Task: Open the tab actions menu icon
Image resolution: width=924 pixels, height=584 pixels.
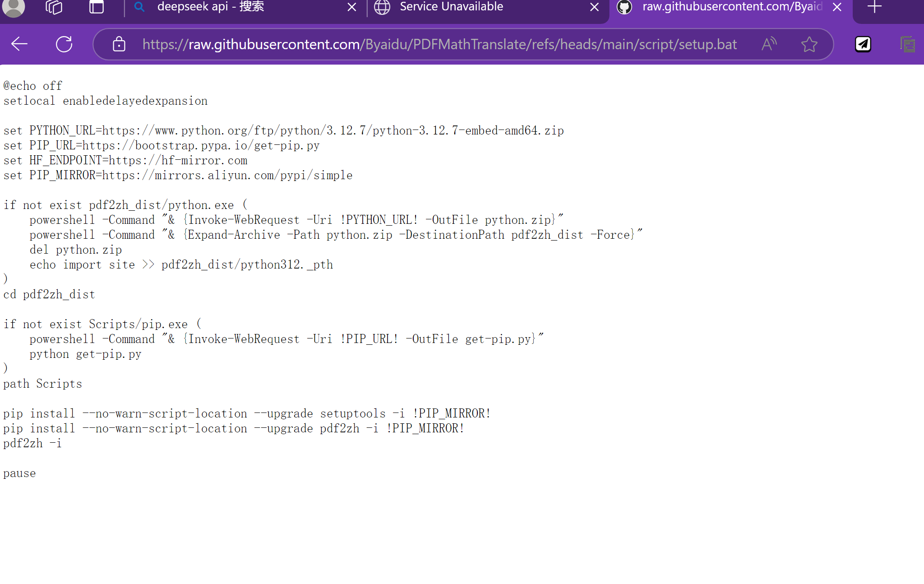Action: [96, 7]
